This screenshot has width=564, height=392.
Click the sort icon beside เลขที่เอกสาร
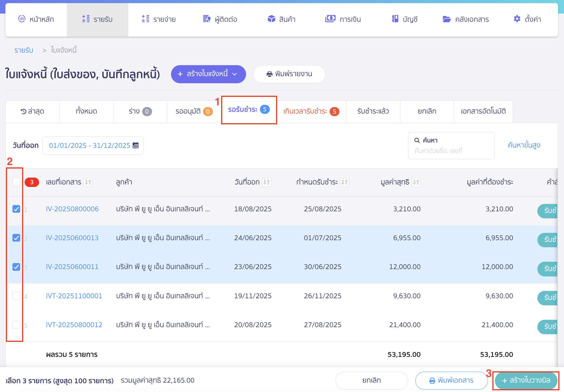click(x=89, y=182)
